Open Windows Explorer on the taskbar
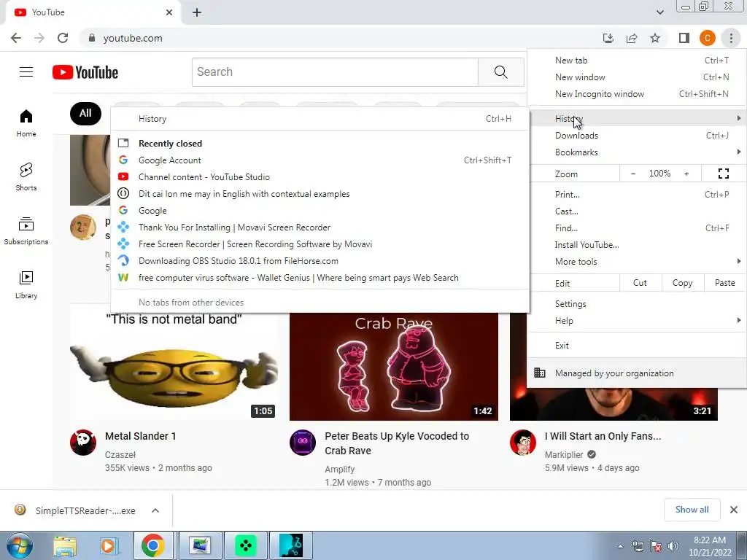This screenshot has height=560, width=747. 65,545
